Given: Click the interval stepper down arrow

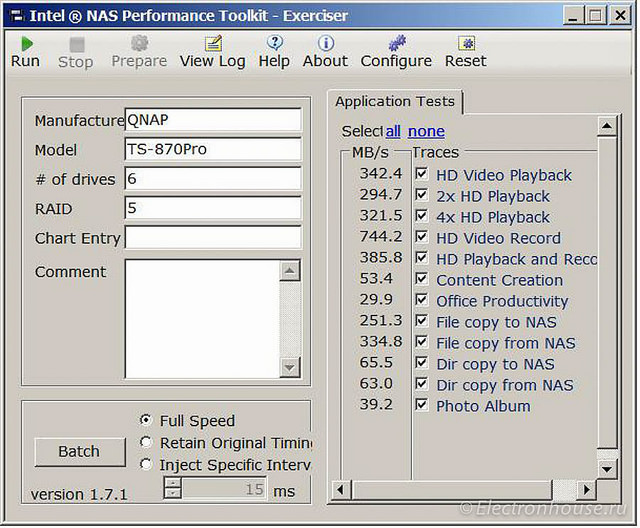Looking at the screenshot, I should click(x=173, y=493).
